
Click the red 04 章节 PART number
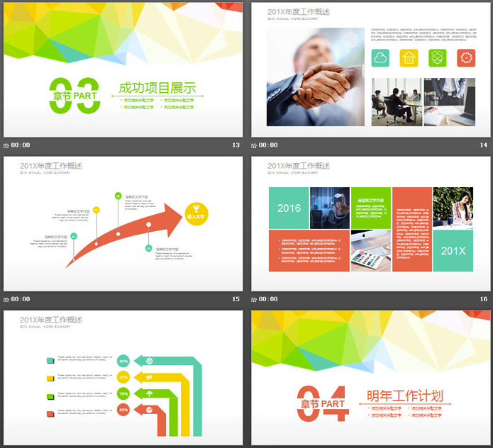tap(323, 403)
